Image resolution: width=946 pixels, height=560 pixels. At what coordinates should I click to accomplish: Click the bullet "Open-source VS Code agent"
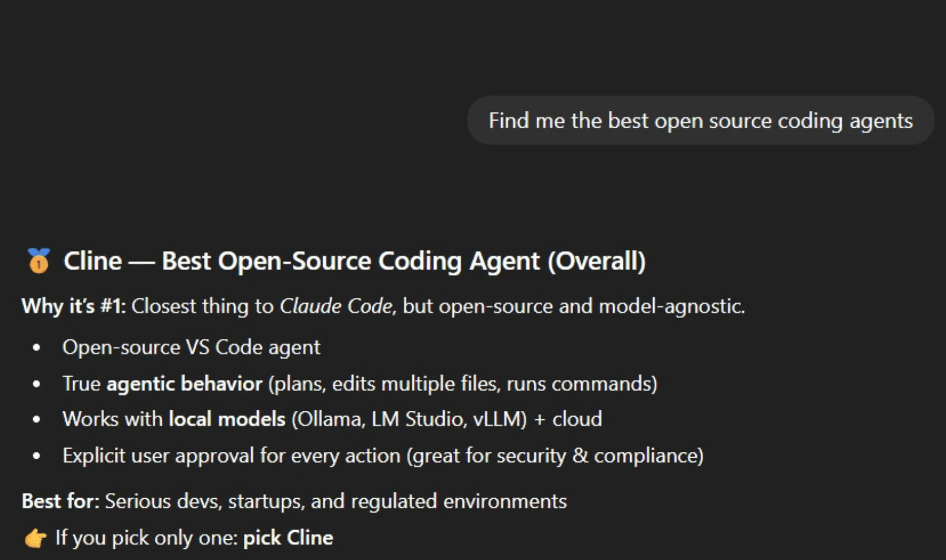point(191,347)
